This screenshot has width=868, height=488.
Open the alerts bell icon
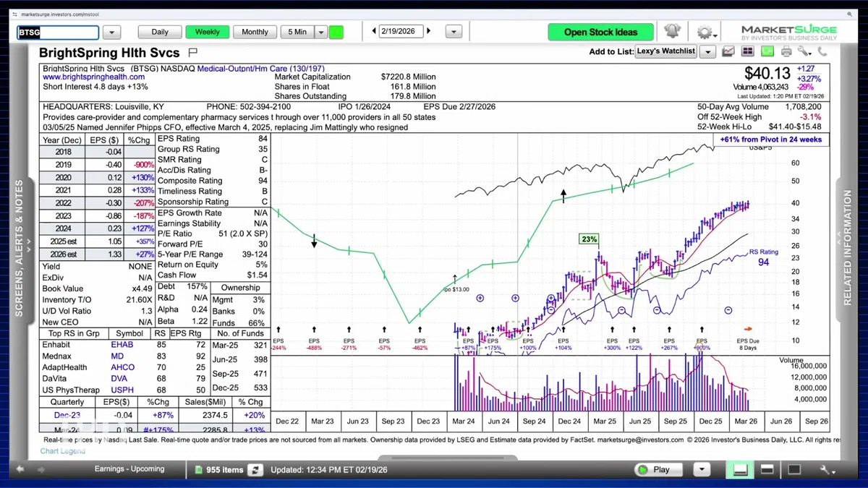pyautogui.click(x=672, y=31)
